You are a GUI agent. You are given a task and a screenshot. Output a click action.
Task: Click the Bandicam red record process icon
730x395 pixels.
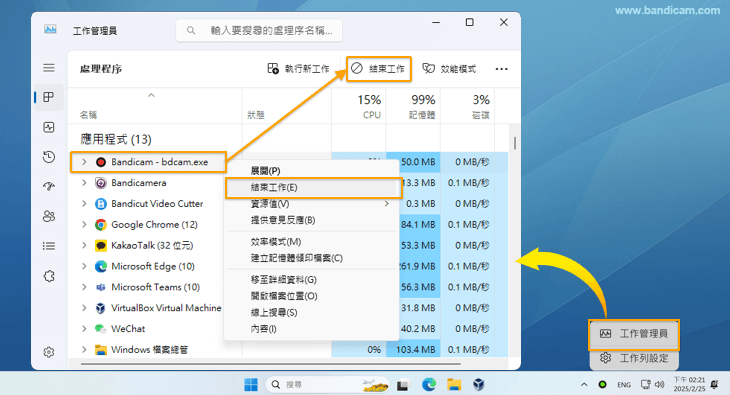point(101,162)
